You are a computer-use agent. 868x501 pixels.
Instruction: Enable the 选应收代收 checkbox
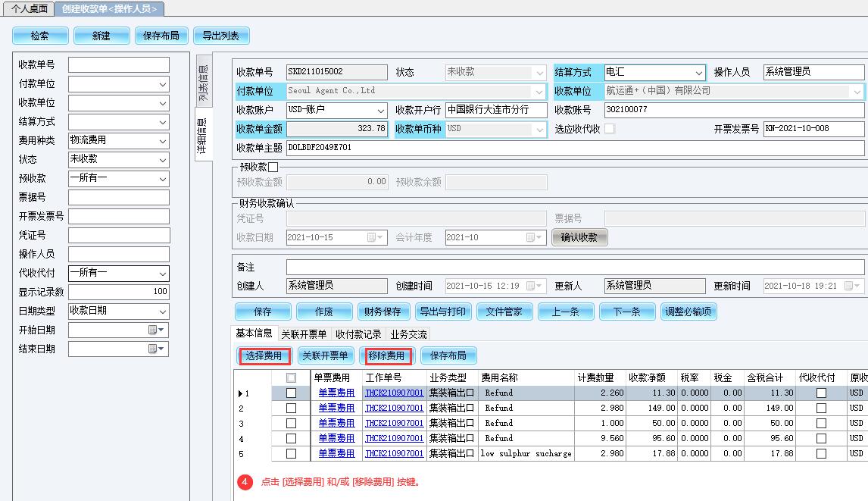tap(610, 129)
